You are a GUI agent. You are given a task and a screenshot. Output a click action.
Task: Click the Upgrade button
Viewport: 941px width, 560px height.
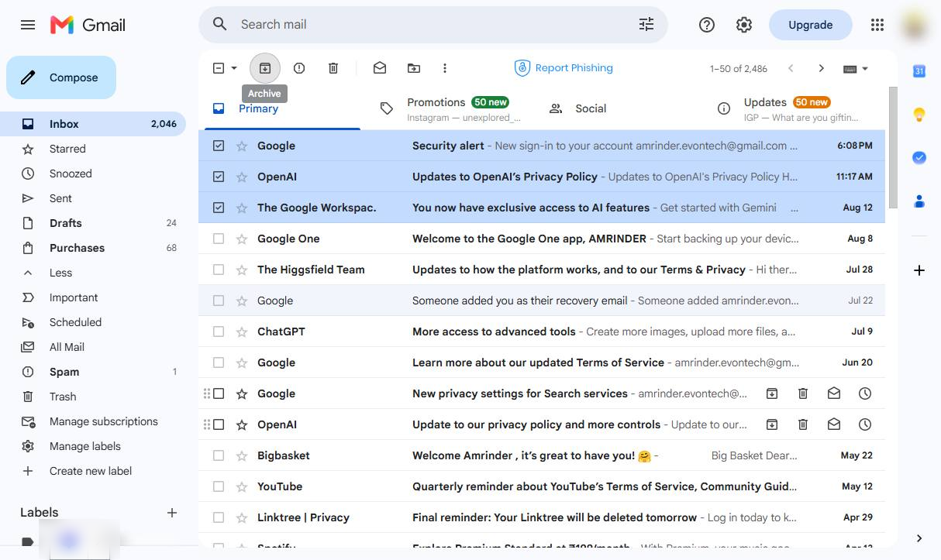tap(810, 25)
